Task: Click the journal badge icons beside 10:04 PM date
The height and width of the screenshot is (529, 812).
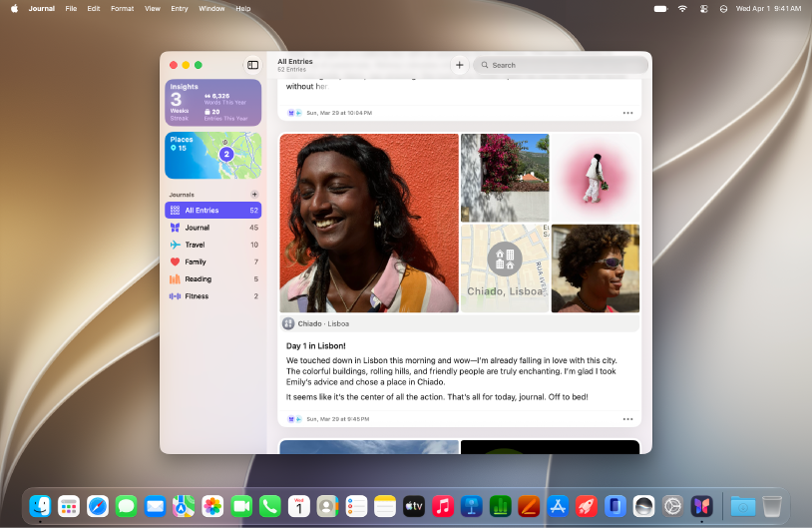Action: tap(294, 113)
